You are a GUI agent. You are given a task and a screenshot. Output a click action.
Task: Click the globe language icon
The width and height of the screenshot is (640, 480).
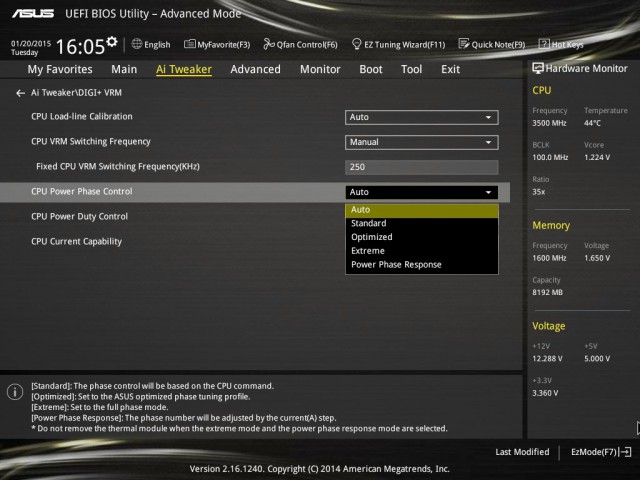[x=136, y=44]
